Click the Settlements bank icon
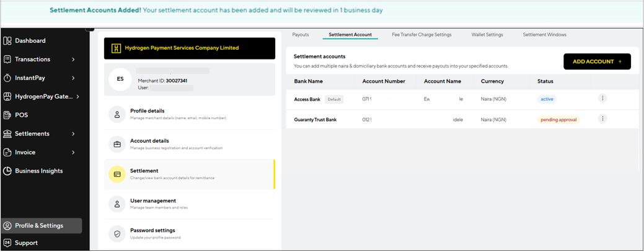The image size is (644, 252). coord(7,133)
